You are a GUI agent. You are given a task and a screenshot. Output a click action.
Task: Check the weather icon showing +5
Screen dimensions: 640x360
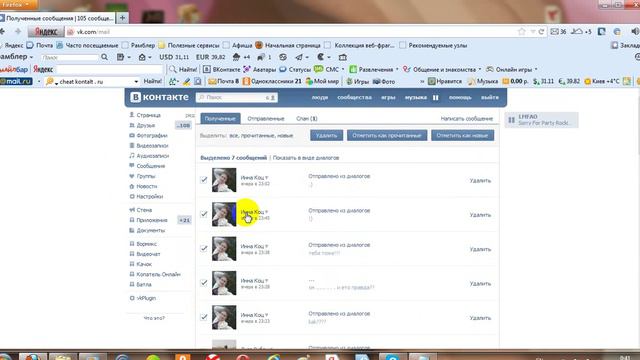581,31
